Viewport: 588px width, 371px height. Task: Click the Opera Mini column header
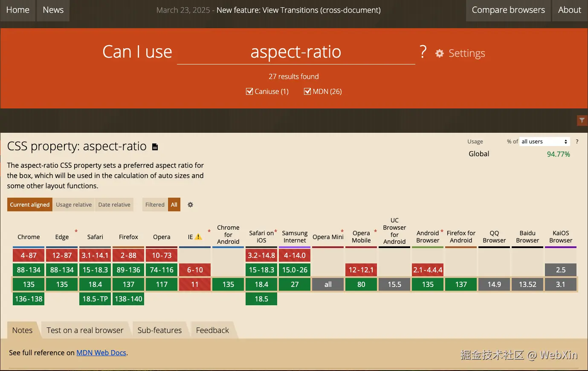[328, 237]
